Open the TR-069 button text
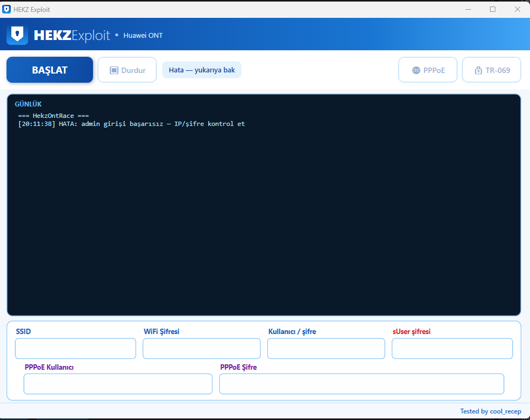Screen dimensions: 530x420 pos(498,70)
